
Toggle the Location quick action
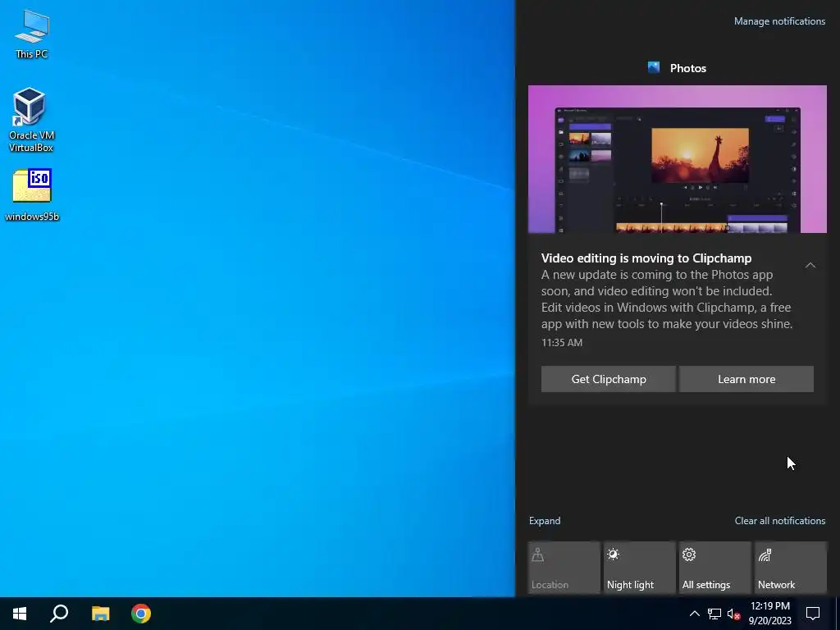pyautogui.click(x=564, y=568)
